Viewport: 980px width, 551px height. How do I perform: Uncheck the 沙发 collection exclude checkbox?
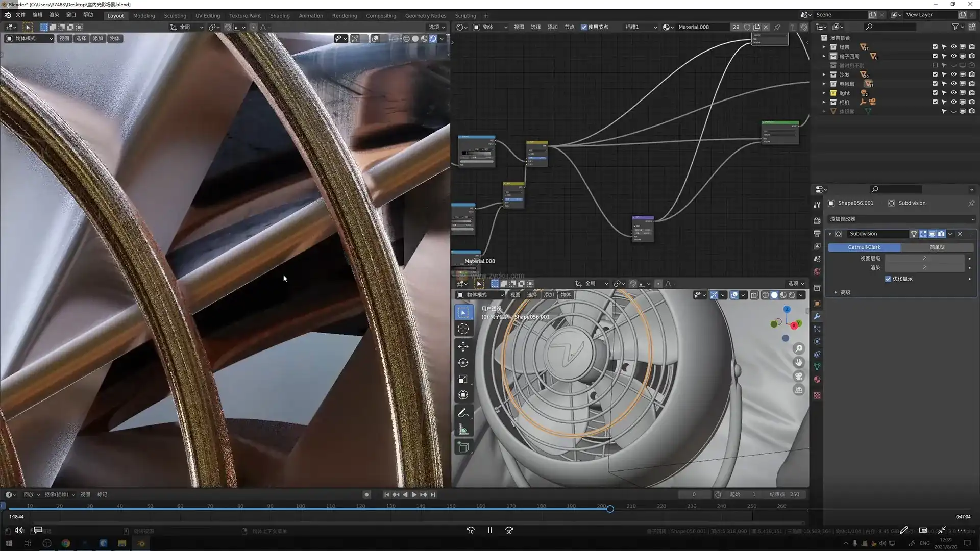pos(935,74)
